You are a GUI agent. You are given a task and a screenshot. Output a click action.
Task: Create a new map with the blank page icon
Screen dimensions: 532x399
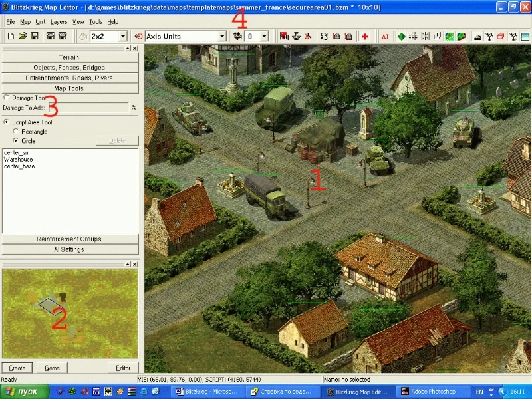[11, 36]
